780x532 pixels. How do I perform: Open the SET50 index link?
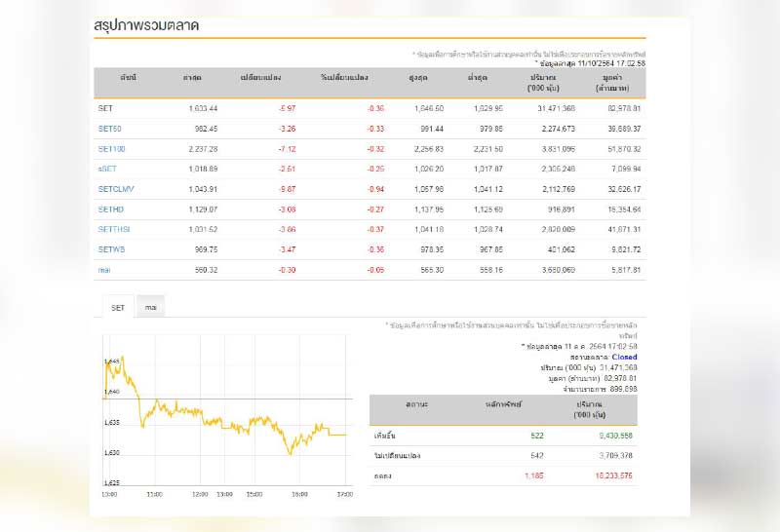(109, 128)
